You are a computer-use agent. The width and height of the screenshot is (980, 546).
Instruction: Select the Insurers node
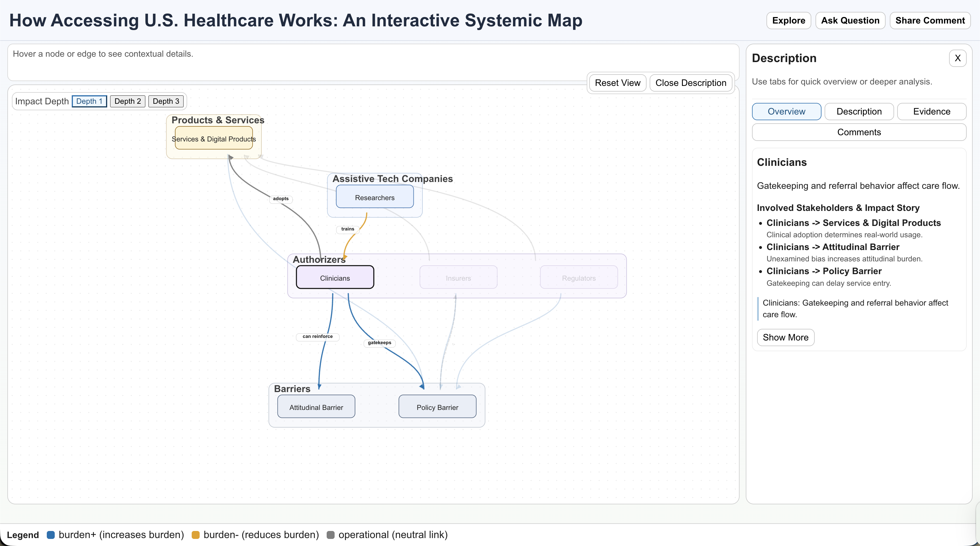(x=459, y=277)
